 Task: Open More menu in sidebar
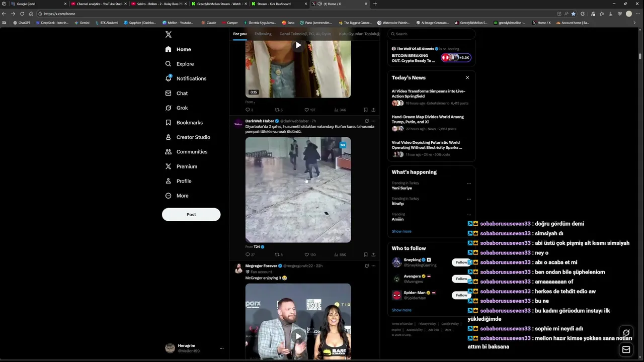point(177,196)
